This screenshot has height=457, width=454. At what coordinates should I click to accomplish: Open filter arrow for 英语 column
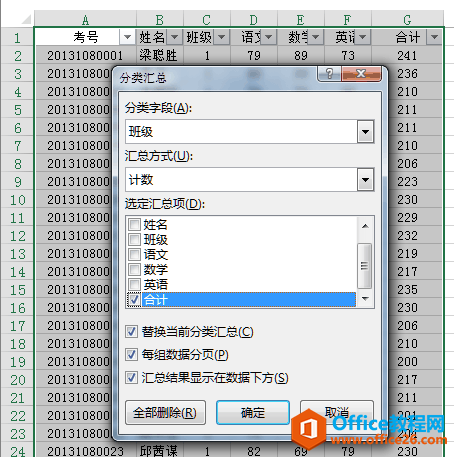pos(362,37)
